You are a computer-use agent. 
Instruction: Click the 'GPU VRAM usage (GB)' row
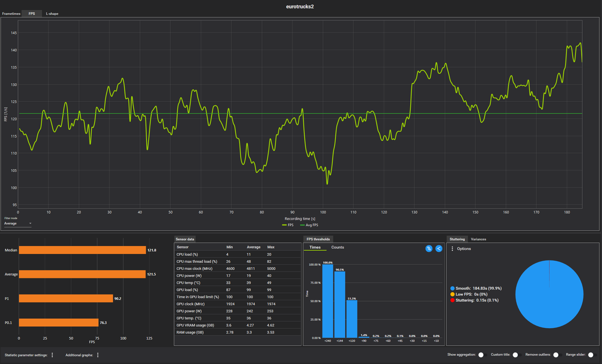coord(238,325)
